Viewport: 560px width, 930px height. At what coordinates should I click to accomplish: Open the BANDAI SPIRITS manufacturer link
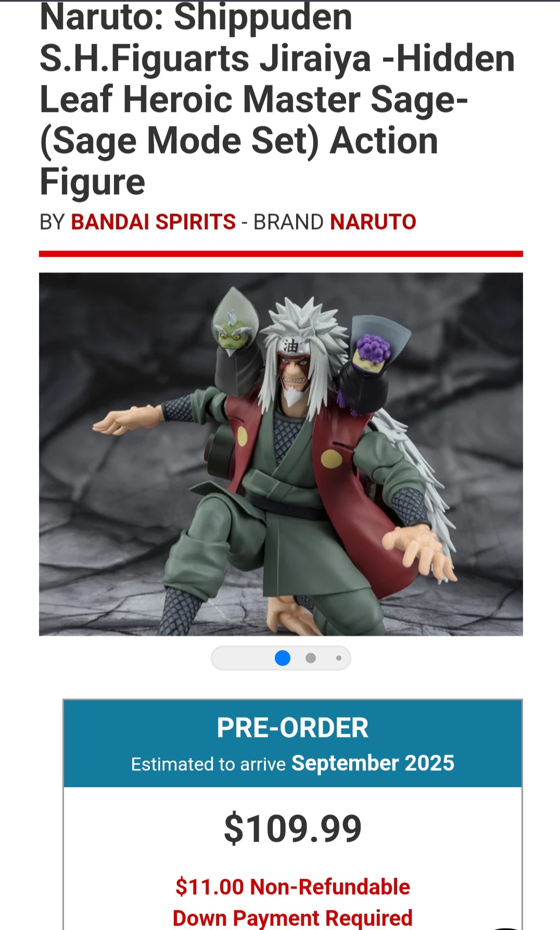(x=153, y=222)
